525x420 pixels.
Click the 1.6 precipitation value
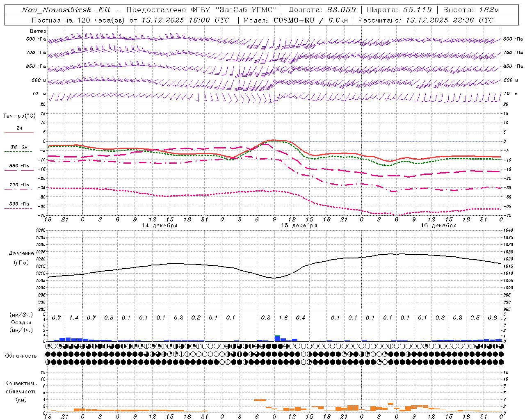pyautogui.click(x=283, y=318)
